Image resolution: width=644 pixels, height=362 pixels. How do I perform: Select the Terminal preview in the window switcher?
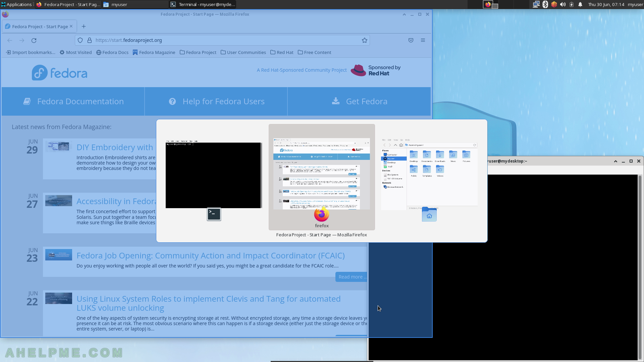pos(214,174)
